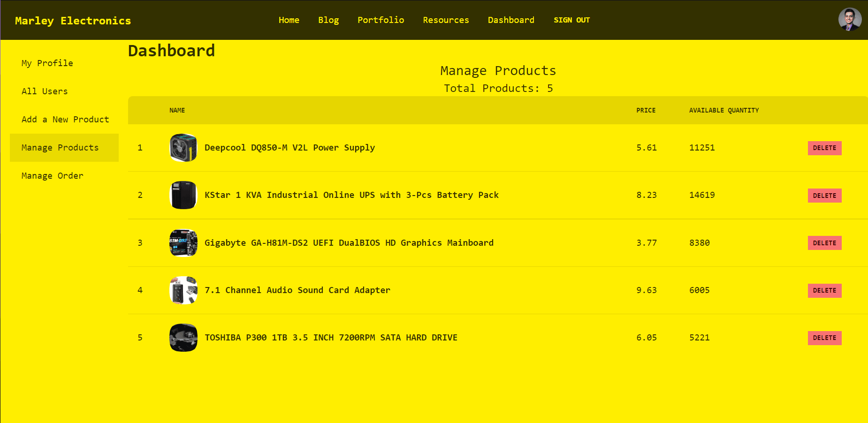Click the Manage Products section title

[x=498, y=71]
